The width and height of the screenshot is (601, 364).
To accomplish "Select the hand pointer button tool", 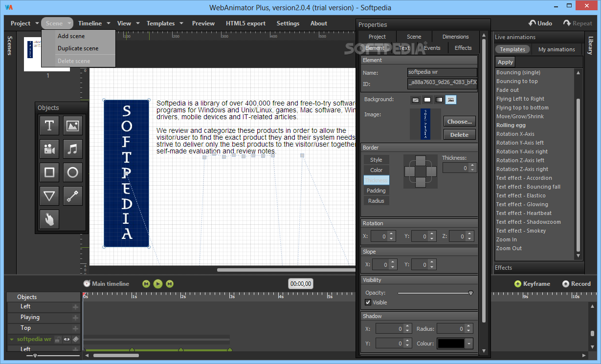I will point(49,219).
